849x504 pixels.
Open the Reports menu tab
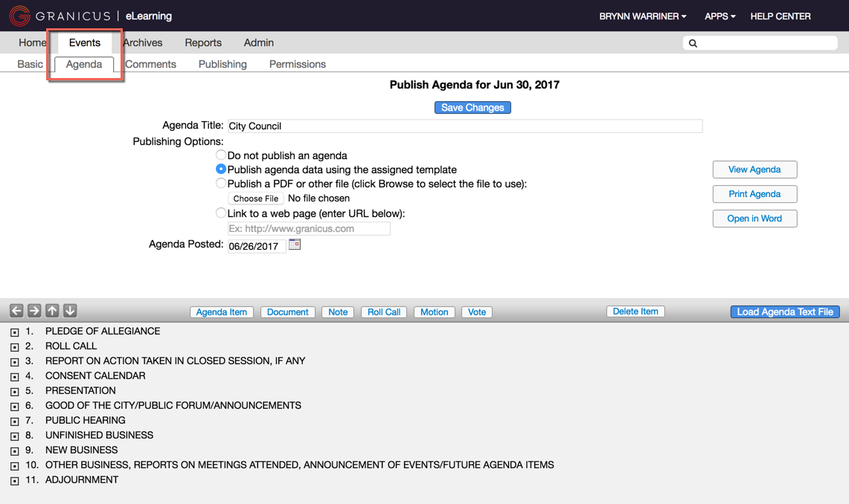pyautogui.click(x=203, y=43)
